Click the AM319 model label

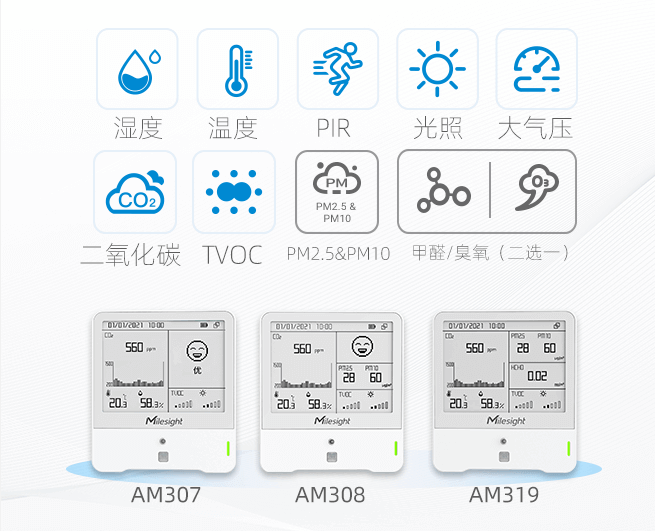504,495
